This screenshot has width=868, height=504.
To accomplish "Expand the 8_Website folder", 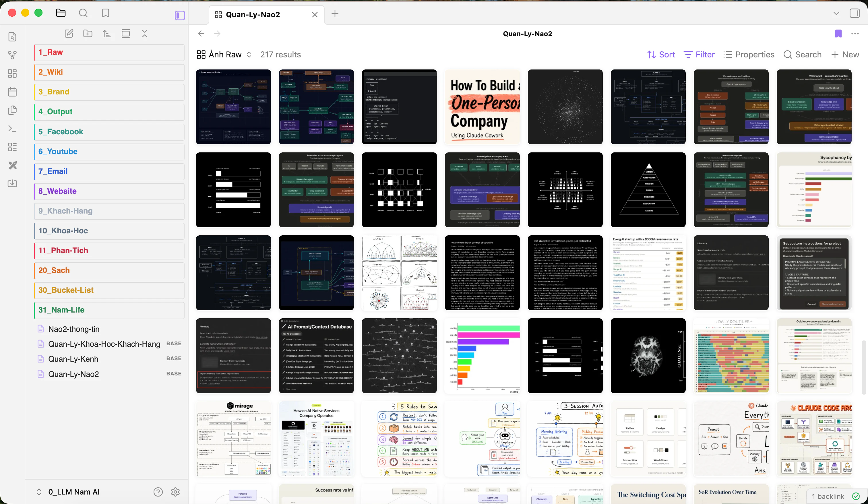I will (109, 191).
